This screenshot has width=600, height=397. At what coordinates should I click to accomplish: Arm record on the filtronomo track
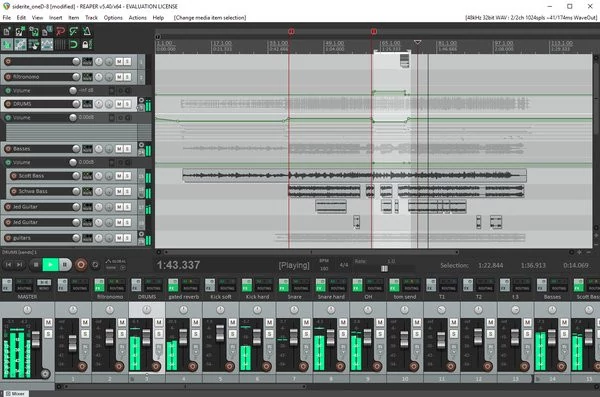(x=8, y=77)
